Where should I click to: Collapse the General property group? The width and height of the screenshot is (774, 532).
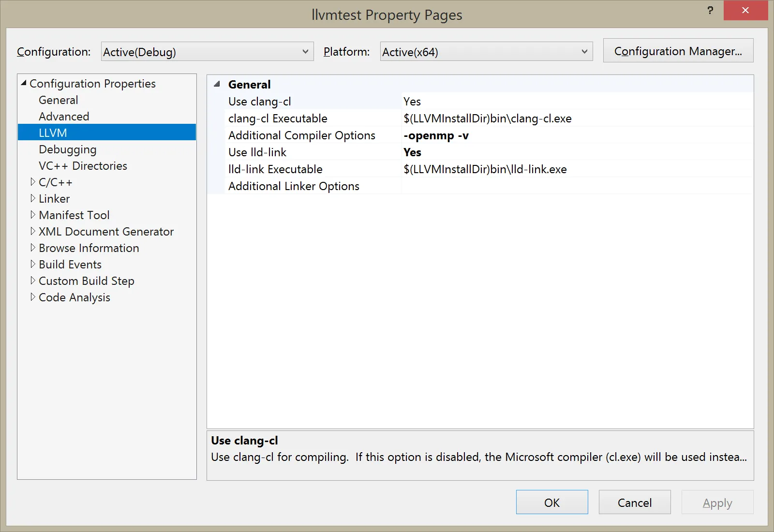pyautogui.click(x=217, y=84)
